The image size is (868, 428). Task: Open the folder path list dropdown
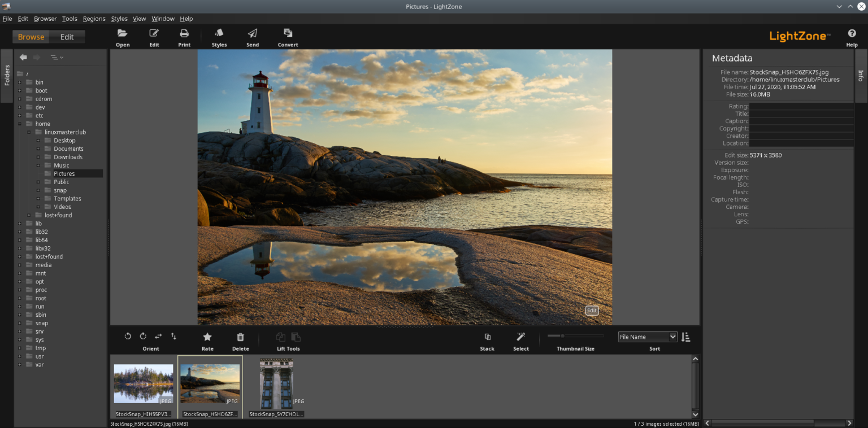coord(57,57)
